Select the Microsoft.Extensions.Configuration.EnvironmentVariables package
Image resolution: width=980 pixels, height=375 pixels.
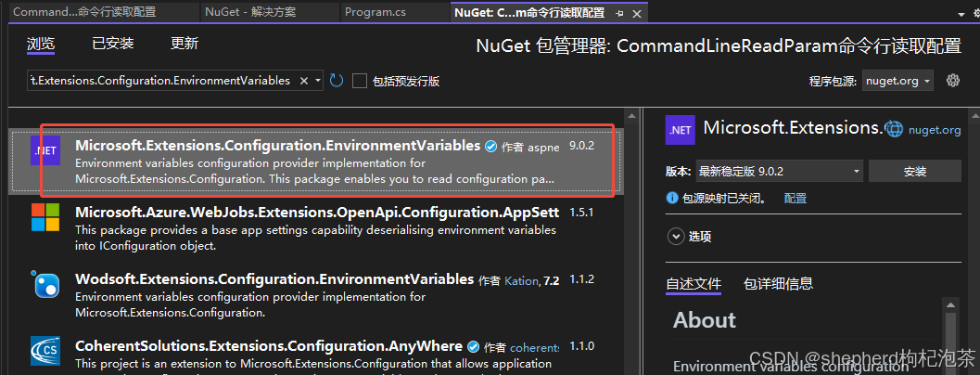pos(316,162)
